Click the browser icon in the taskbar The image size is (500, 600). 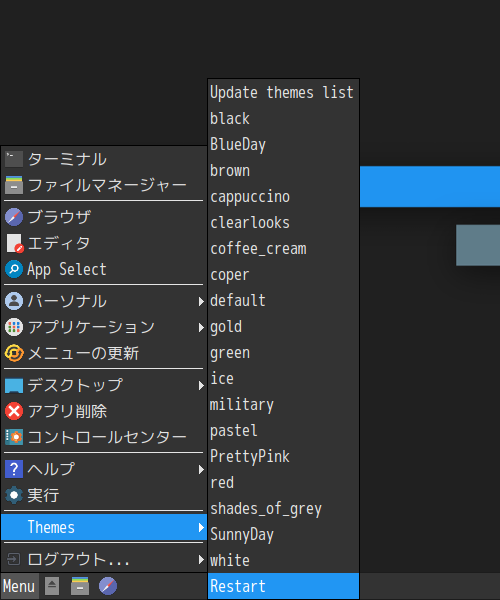(108, 586)
